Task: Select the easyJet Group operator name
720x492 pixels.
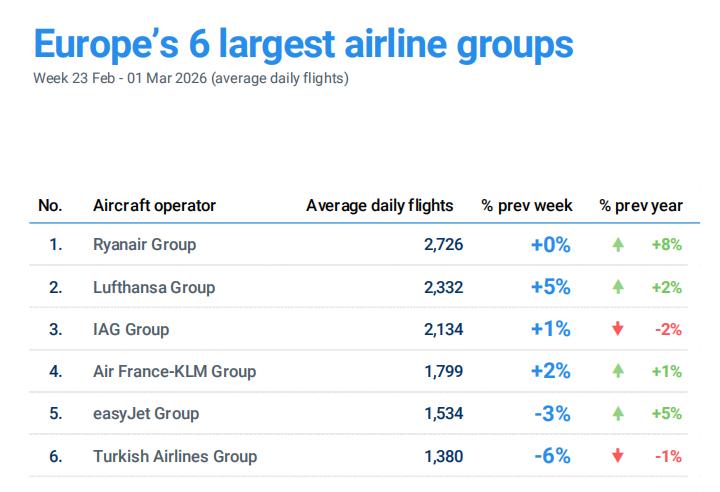Action: pos(146,414)
